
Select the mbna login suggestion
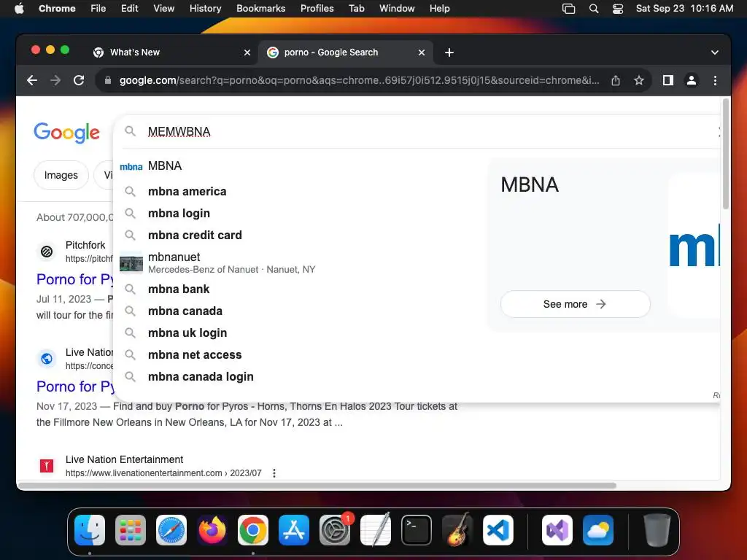tap(300, 214)
